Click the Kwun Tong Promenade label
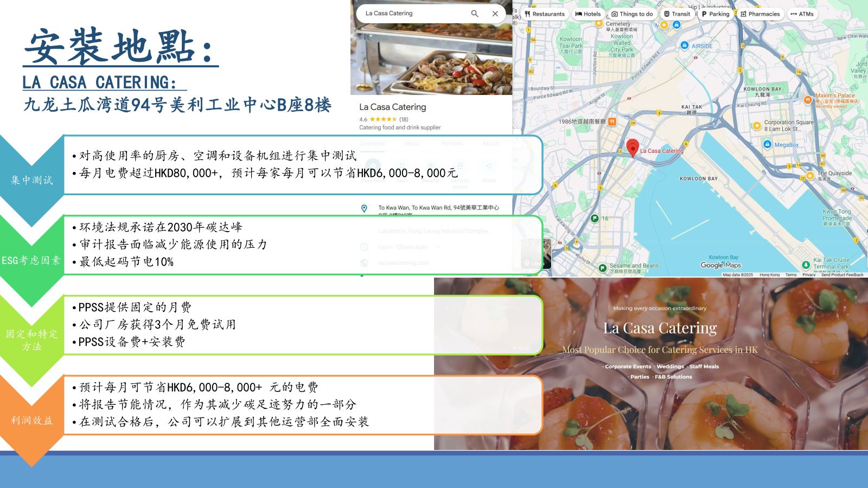The width and height of the screenshot is (868, 488). [x=837, y=217]
